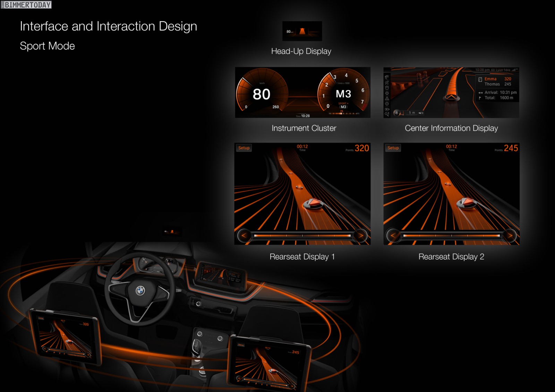The height and width of the screenshot is (392, 555).
Task: Click the Head-Up Display thumbnail
Action: click(x=302, y=31)
